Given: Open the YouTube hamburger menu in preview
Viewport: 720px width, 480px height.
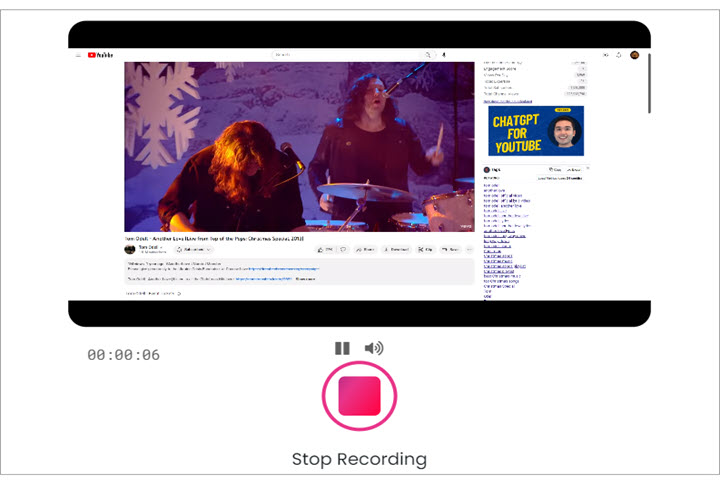Looking at the screenshot, I should [78, 55].
